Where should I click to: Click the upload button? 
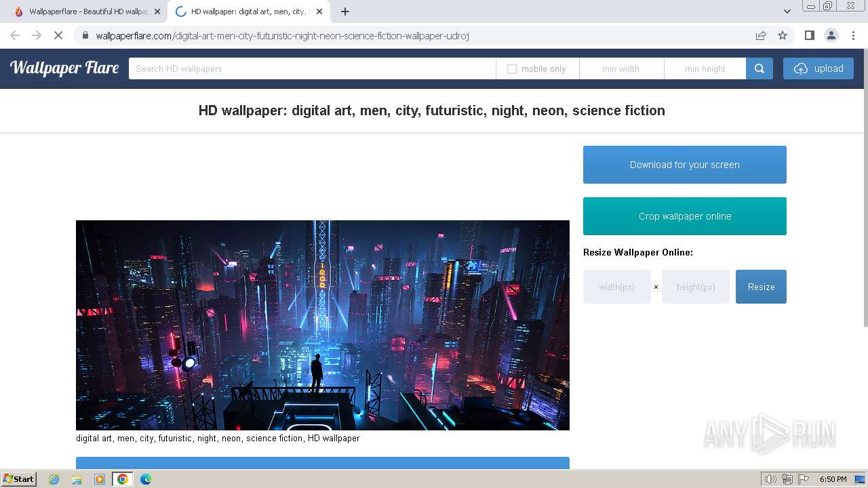coord(818,68)
